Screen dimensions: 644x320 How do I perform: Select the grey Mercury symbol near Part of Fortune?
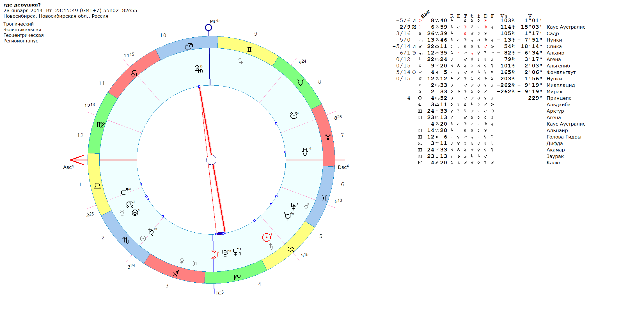click(122, 213)
